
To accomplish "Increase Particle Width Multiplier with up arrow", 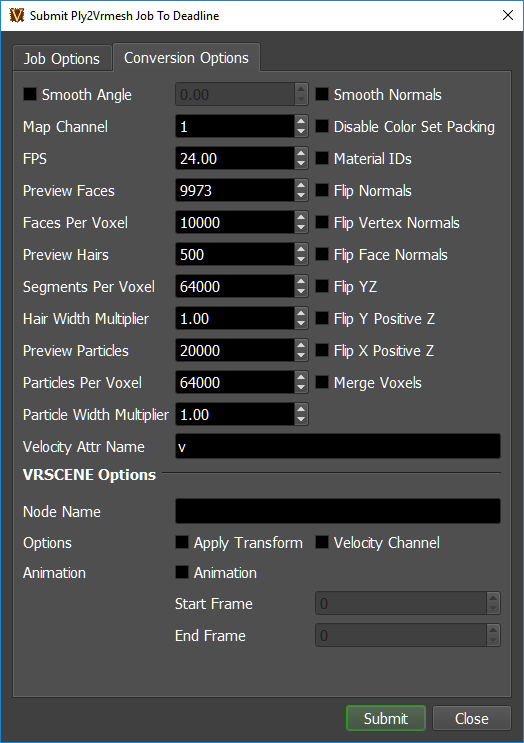I will click(301, 409).
